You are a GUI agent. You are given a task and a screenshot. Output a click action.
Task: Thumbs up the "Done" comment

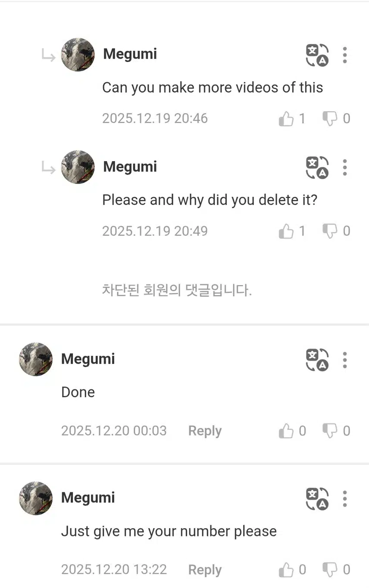[x=286, y=431]
